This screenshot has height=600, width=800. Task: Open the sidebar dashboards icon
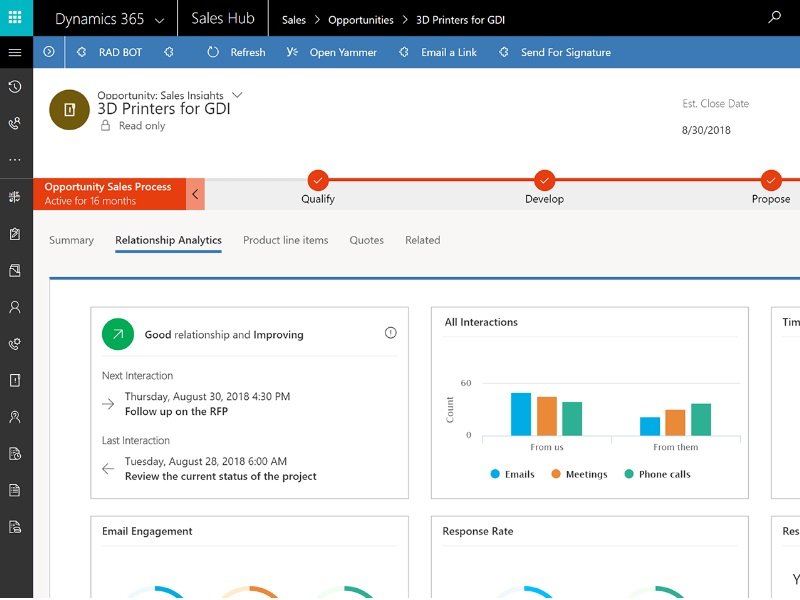[x=15, y=197]
